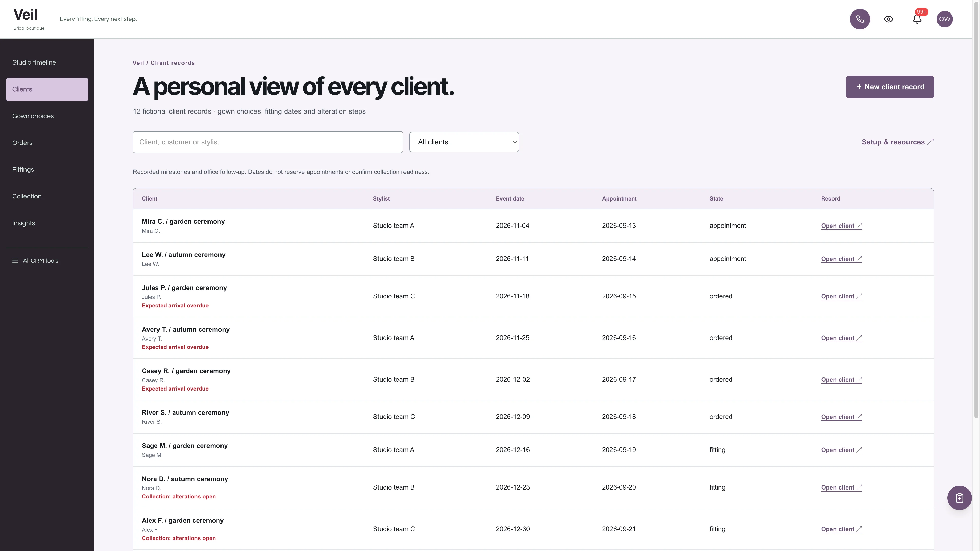Click the State column header

(716, 198)
